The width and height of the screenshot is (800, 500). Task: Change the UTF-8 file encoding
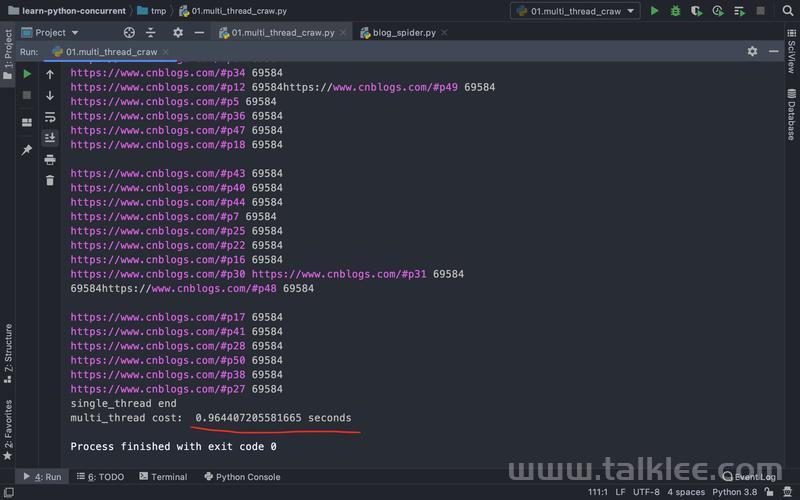[x=646, y=492]
